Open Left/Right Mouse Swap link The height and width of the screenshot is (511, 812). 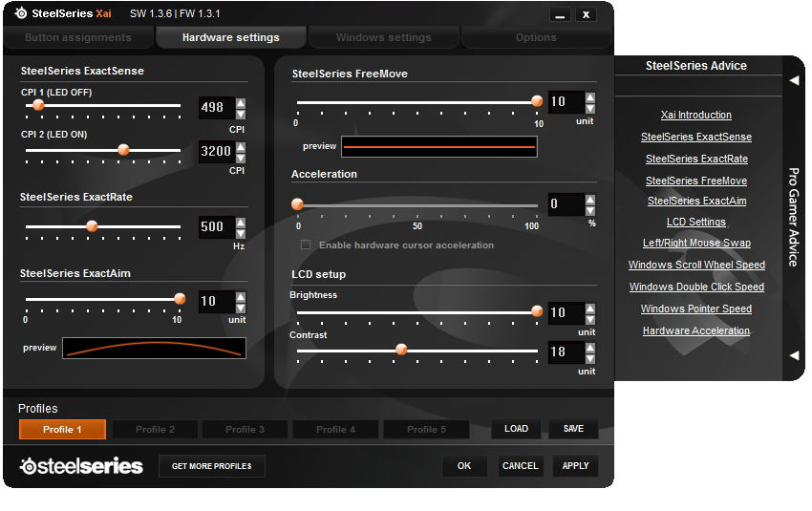[x=696, y=243]
